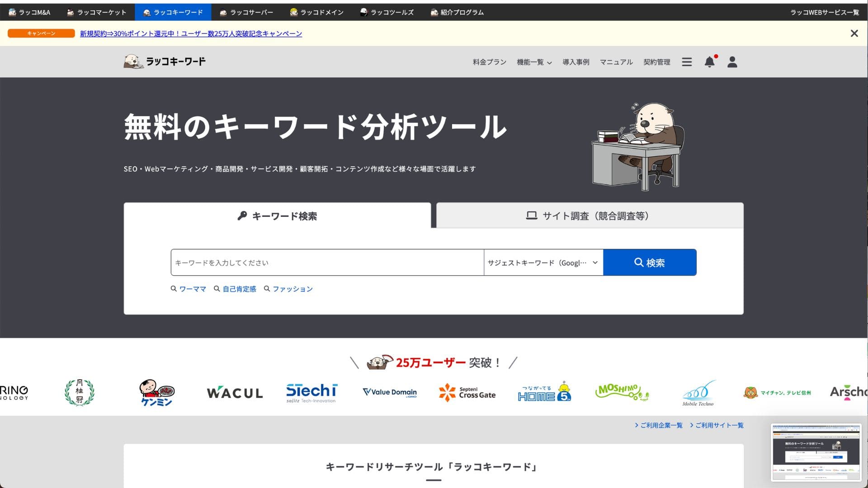Viewport: 868px width, 488px height.
Task: Open the 30% point campaign link
Action: [x=191, y=33]
